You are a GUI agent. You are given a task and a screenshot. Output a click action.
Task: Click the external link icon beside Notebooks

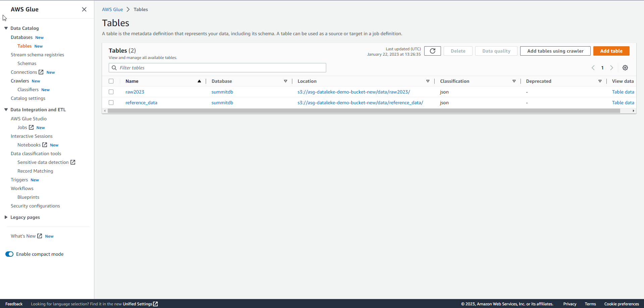point(45,145)
